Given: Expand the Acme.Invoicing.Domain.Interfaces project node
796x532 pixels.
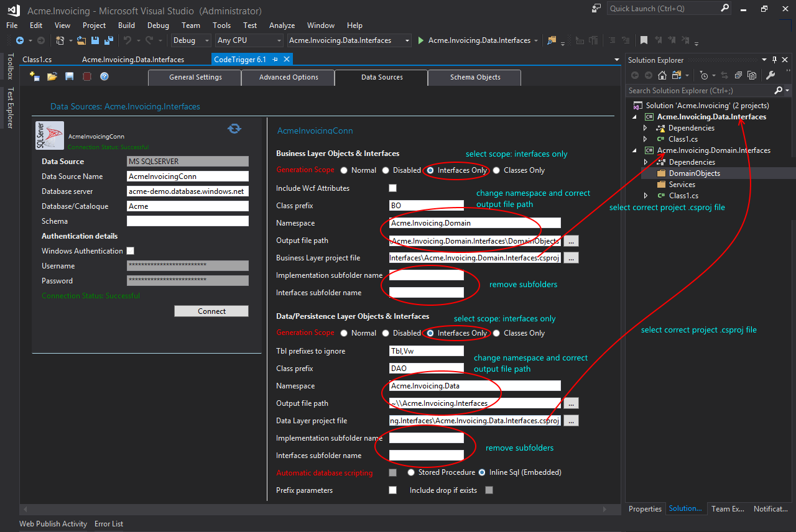Looking at the screenshot, I should 636,150.
